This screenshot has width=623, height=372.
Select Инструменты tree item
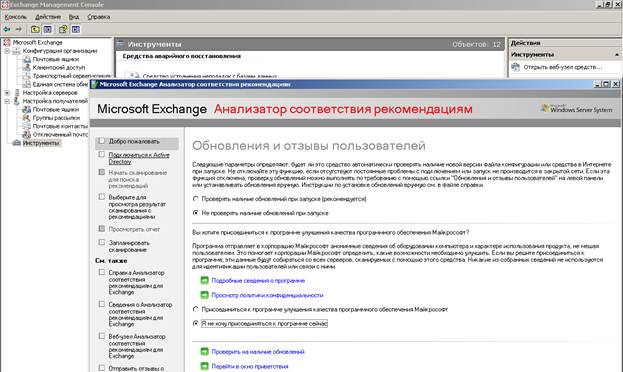coord(41,143)
